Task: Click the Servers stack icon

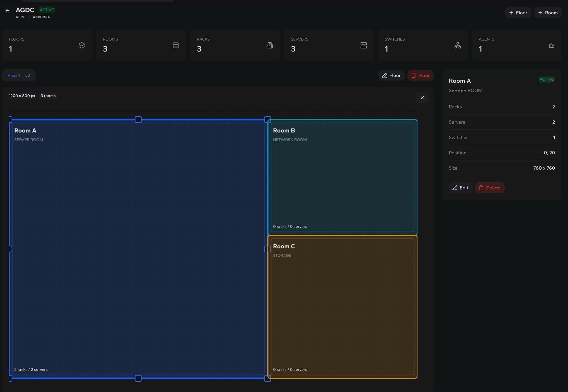Action: tap(364, 45)
